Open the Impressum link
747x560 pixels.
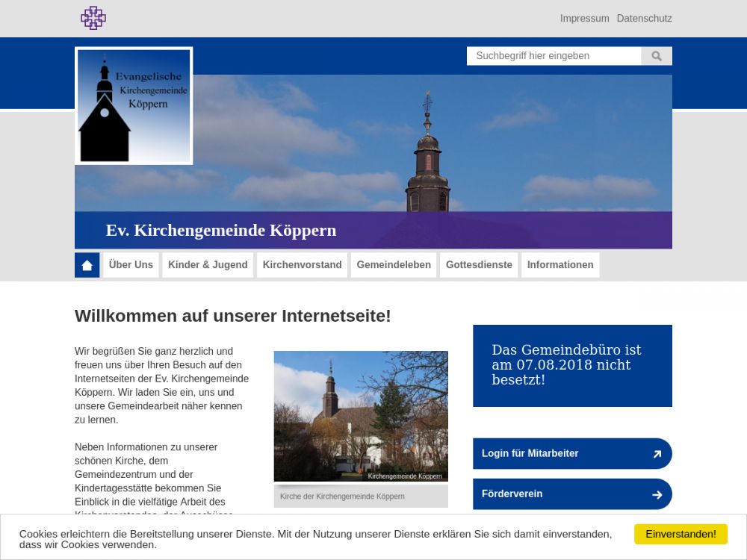click(x=584, y=19)
